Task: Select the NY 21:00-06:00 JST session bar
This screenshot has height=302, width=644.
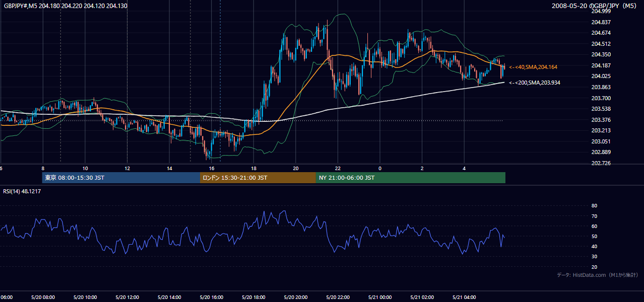Action: [410, 178]
